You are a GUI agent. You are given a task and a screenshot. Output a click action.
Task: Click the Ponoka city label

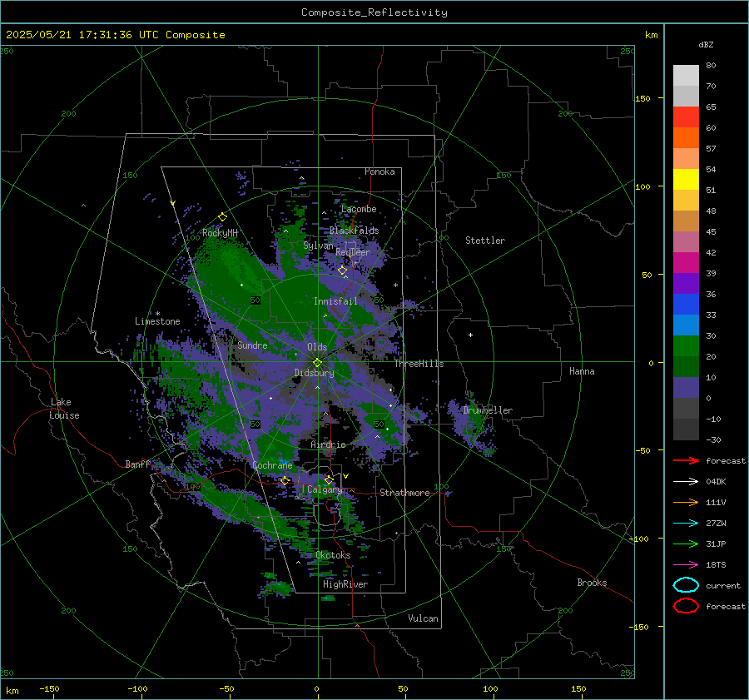tap(379, 171)
